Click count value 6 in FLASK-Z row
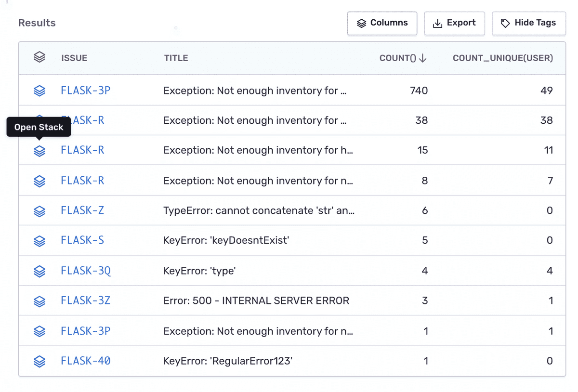Image resolution: width=578 pixels, height=392 pixels. (x=425, y=210)
